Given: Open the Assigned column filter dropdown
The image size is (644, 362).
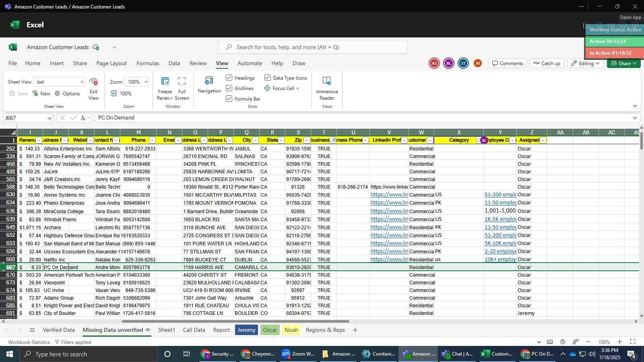Looking at the screenshot, I should 543,140.
